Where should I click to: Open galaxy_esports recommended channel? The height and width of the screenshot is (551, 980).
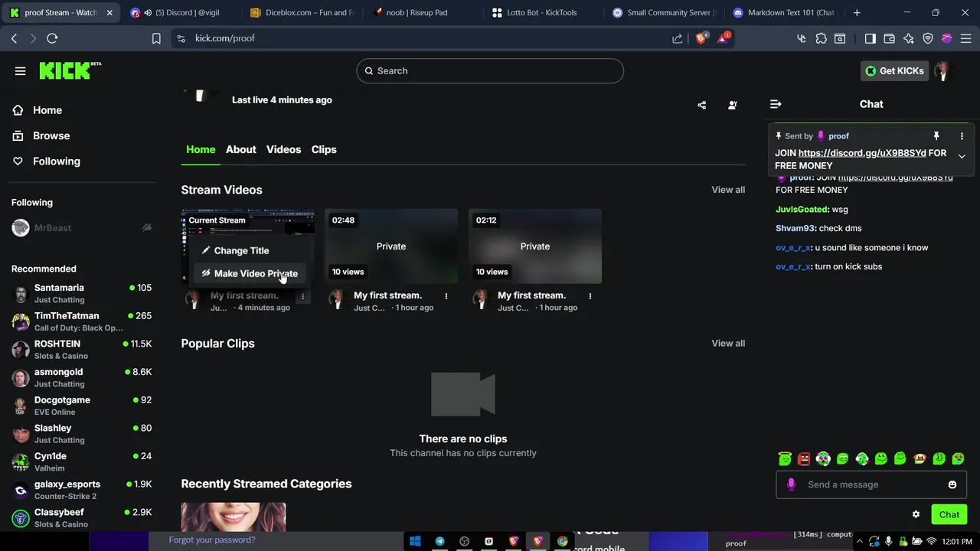click(x=81, y=490)
